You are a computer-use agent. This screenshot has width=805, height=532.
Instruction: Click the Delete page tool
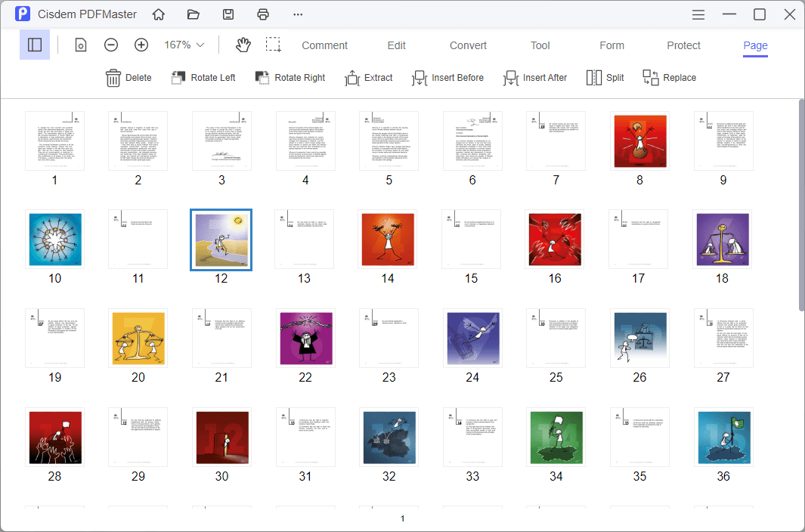pos(128,77)
